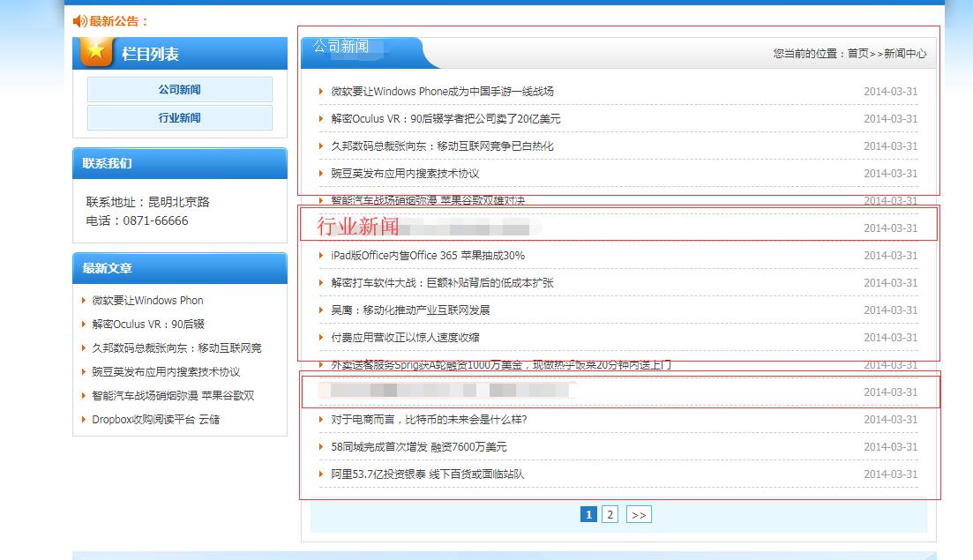Click the speaker icon beside 最新公告
Image resolution: width=973 pixels, height=560 pixels.
pyautogui.click(x=79, y=21)
